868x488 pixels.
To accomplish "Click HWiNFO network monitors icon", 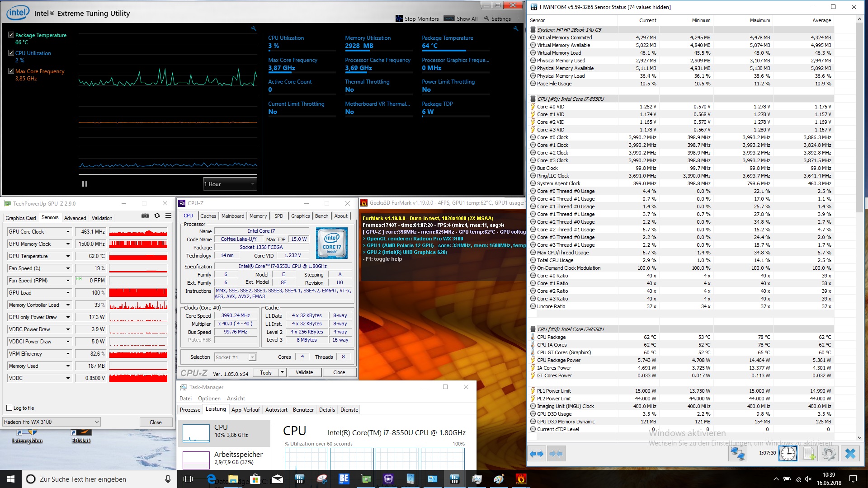I will 738,454.
